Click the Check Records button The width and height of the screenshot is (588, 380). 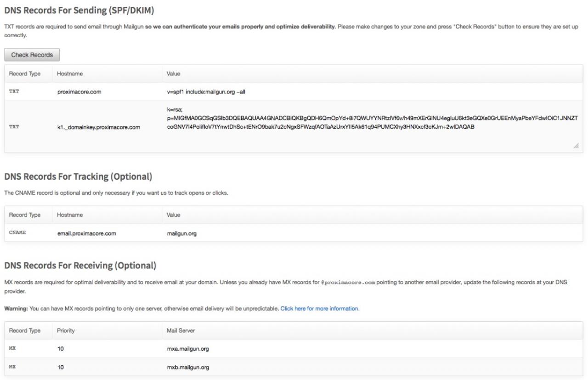coord(32,55)
